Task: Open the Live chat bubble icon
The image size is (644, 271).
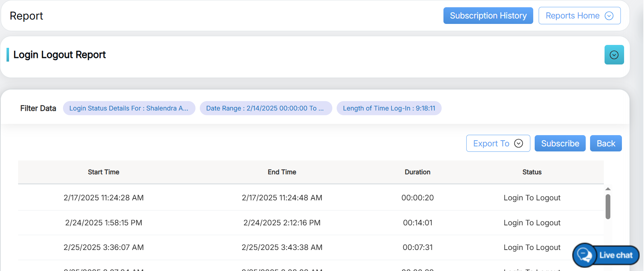Action: pyautogui.click(x=584, y=255)
